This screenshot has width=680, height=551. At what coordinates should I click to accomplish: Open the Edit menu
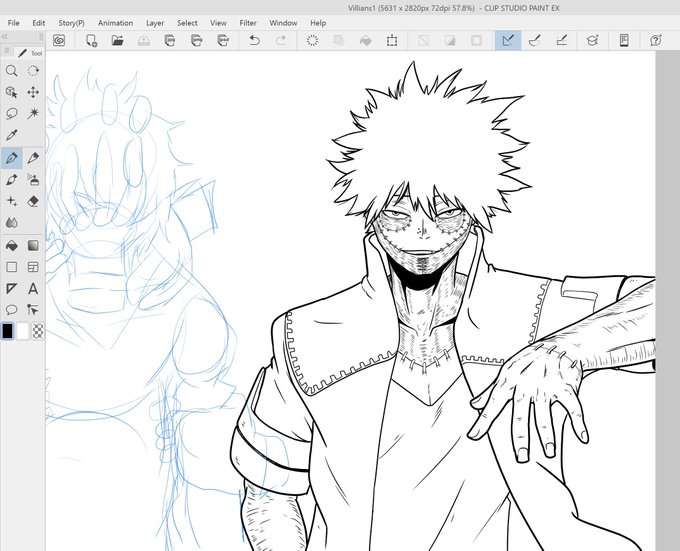coord(39,23)
